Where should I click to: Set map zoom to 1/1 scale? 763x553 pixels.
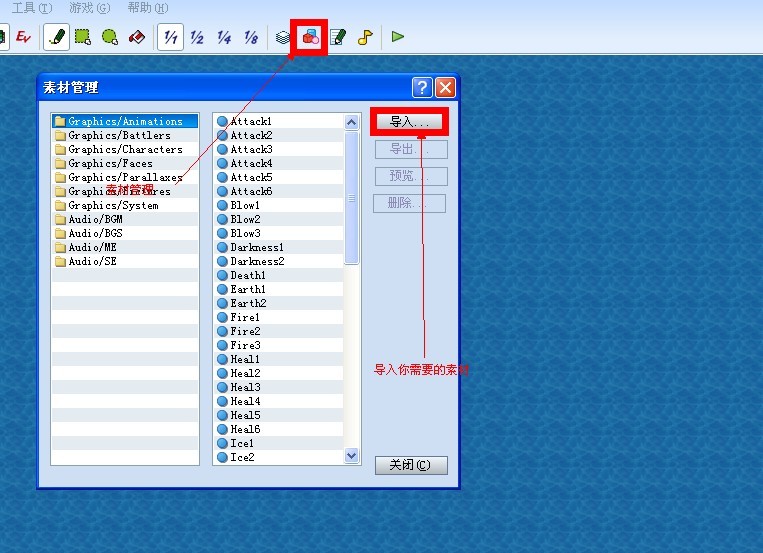click(170, 37)
